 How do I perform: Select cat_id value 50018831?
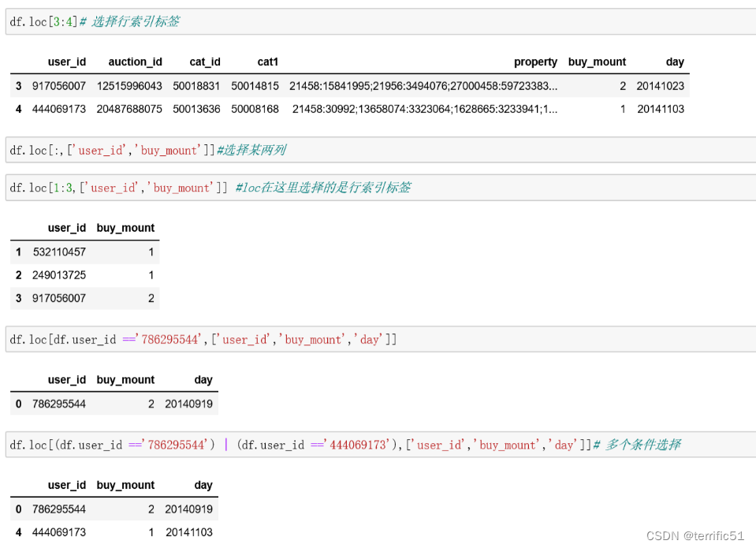(196, 86)
